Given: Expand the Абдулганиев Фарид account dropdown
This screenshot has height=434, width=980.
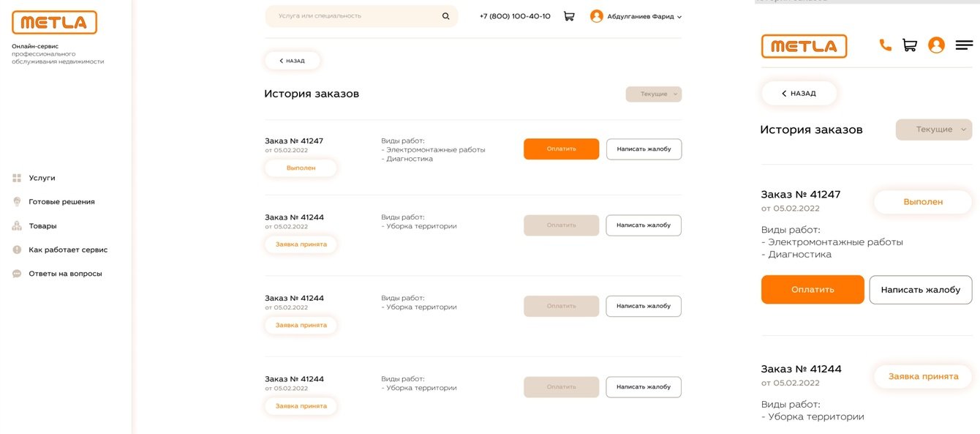Looking at the screenshot, I should coord(679,17).
